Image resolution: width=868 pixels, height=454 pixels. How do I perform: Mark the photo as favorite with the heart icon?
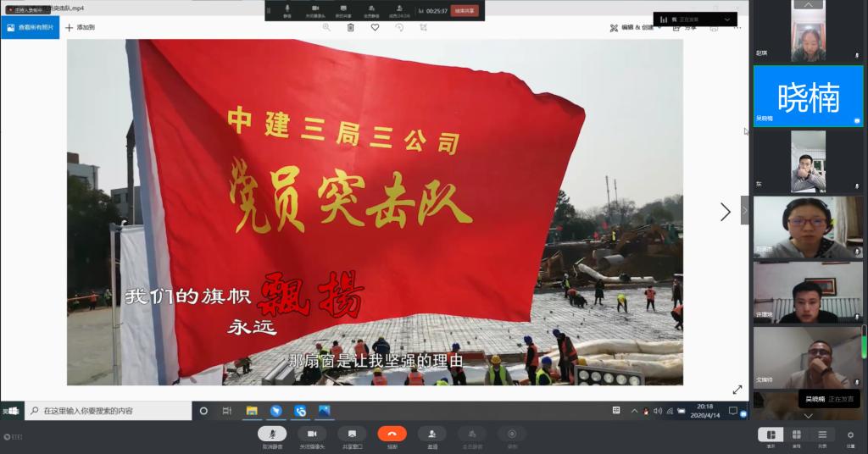tap(375, 27)
